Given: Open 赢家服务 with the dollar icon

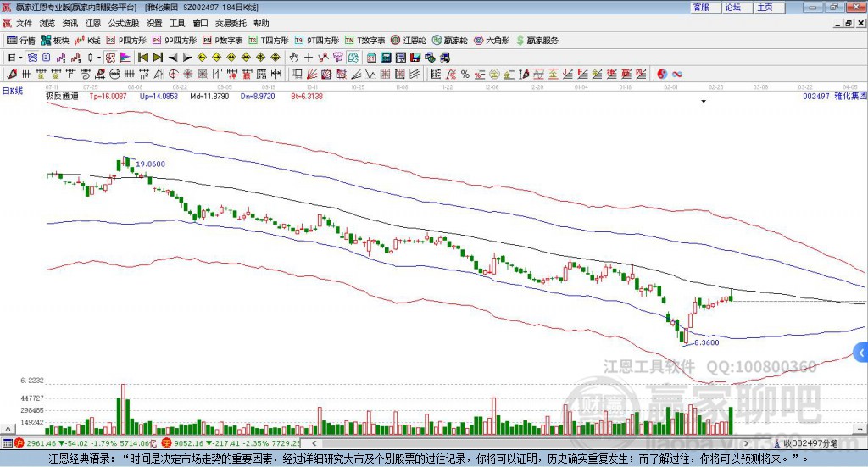Looking at the screenshot, I should [537, 41].
